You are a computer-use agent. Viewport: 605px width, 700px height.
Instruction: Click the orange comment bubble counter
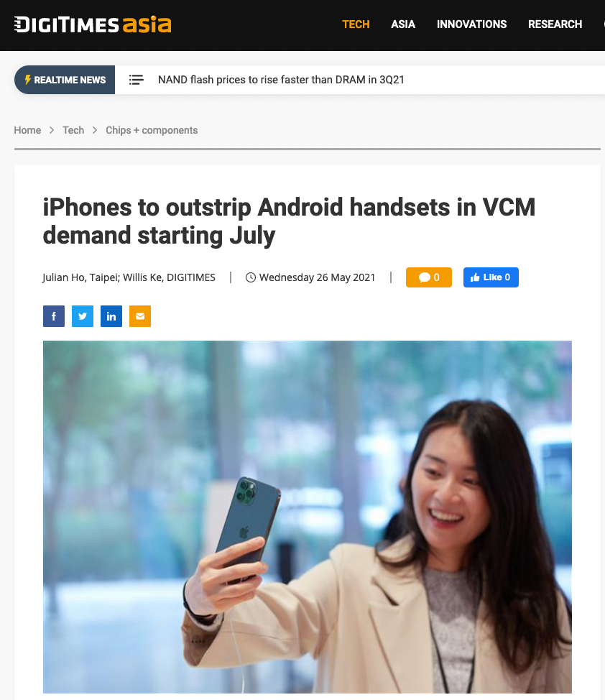pyautogui.click(x=429, y=277)
